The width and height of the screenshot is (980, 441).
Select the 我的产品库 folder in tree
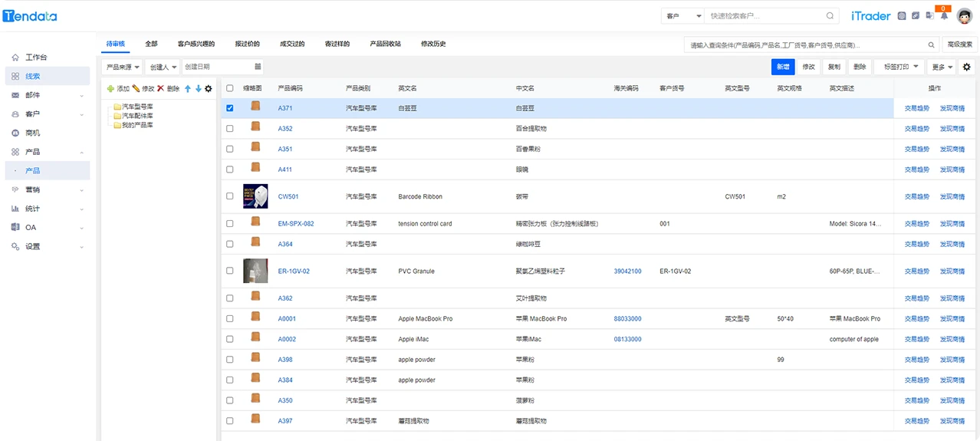(133, 125)
